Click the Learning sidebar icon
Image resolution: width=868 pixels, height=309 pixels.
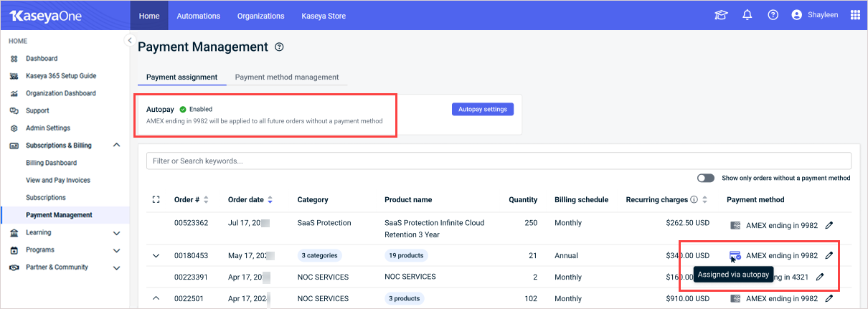pyautogui.click(x=14, y=232)
